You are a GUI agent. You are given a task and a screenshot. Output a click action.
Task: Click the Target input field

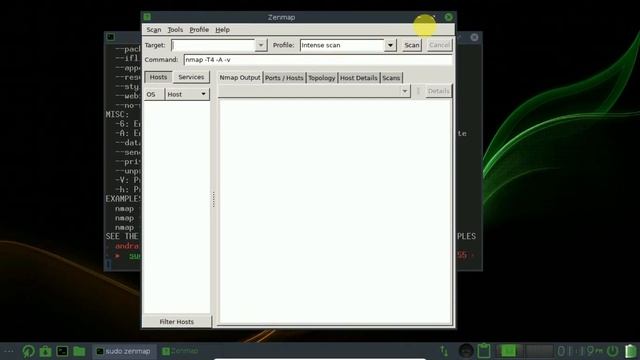pyautogui.click(x=213, y=45)
